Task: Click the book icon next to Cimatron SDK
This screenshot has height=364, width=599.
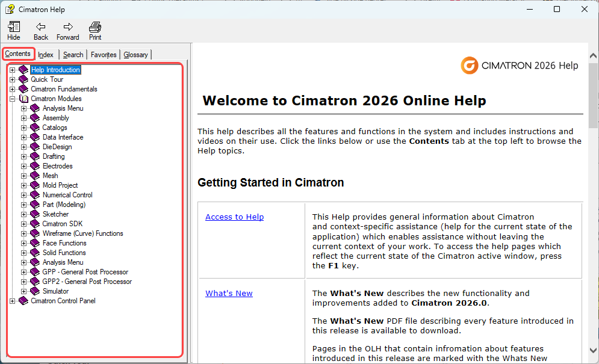Action: coord(35,223)
